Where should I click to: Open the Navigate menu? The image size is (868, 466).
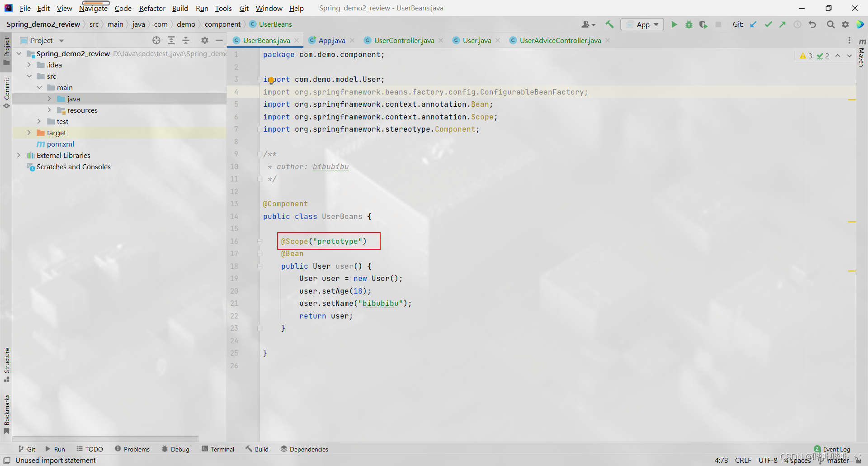pos(93,8)
